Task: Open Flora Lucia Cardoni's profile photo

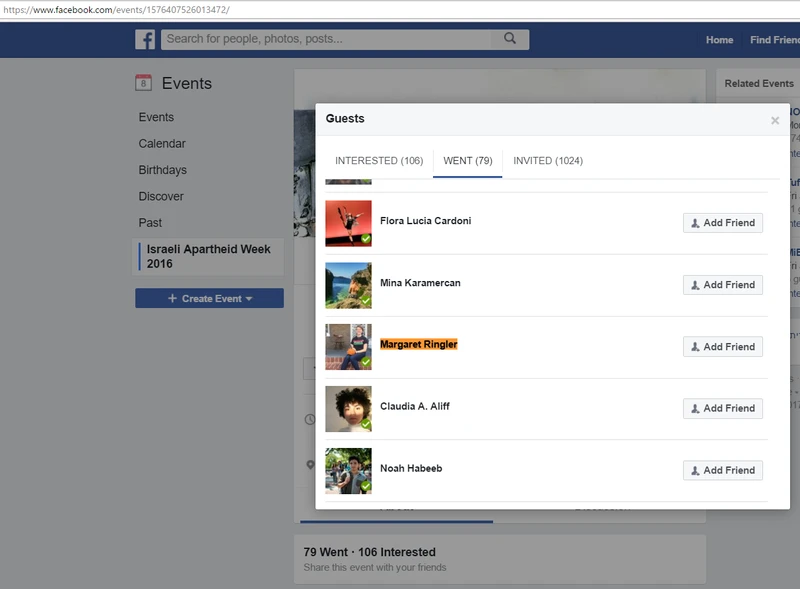Action: coord(348,223)
